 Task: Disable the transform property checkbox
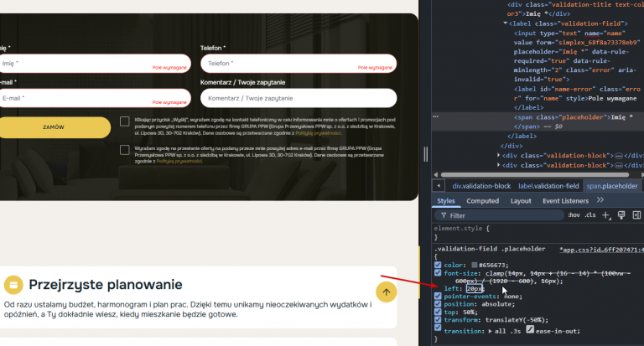(438, 320)
